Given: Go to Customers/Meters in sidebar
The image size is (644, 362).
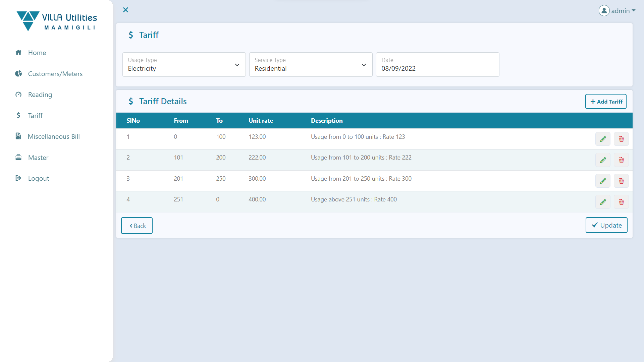Looking at the screenshot, I should 55,74.
